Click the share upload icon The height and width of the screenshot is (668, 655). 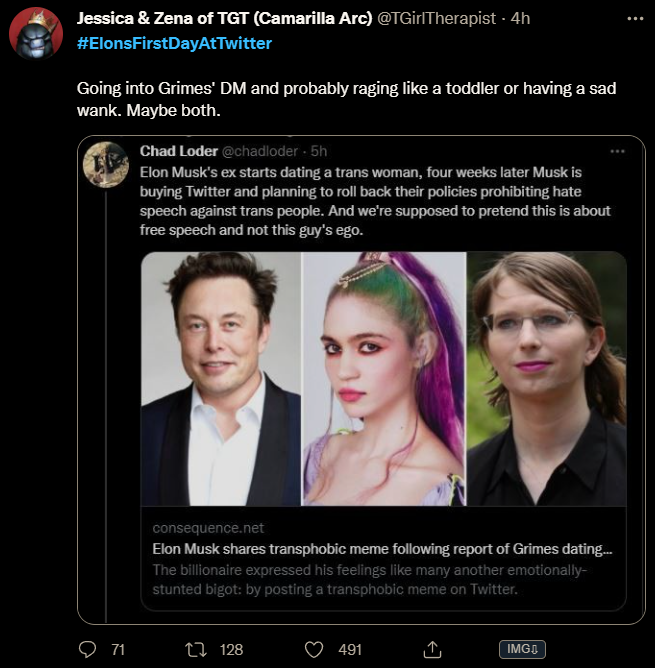point(433,649)
